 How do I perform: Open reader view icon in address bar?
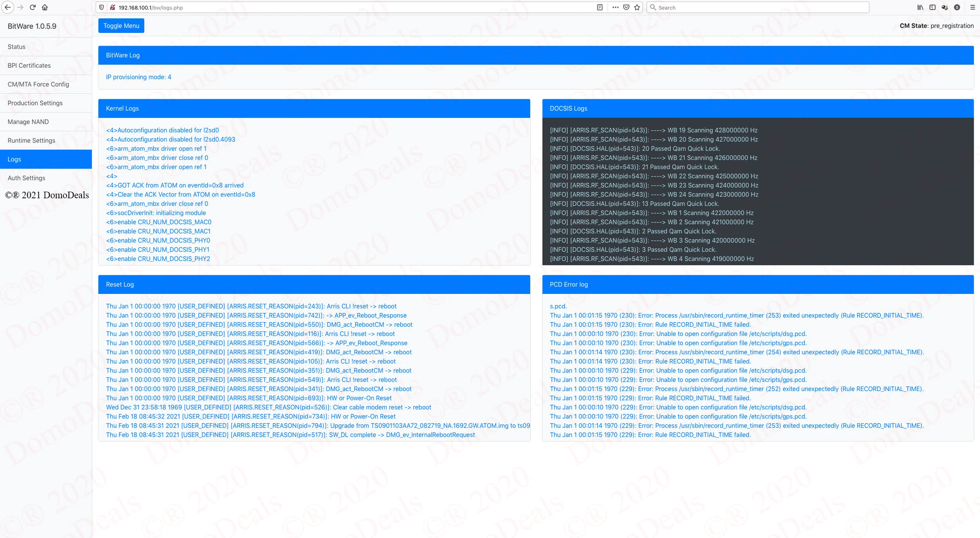coord(600,7)
